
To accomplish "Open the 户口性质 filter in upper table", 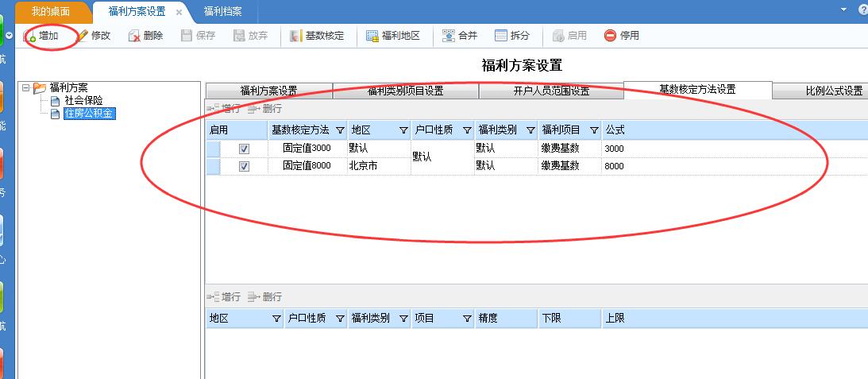I will pyautogui.click(x=467, y=130).
